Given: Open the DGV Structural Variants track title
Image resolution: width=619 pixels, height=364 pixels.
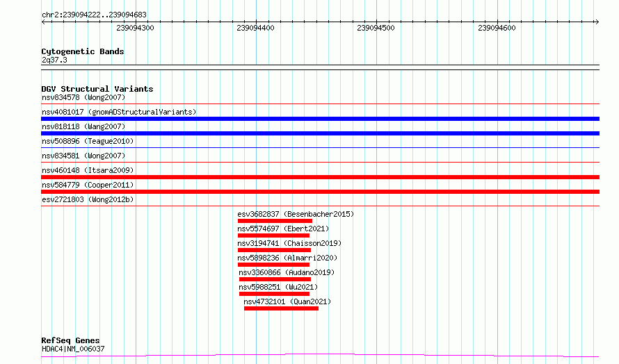Looking at the screenshot, I should pos(97,89).
